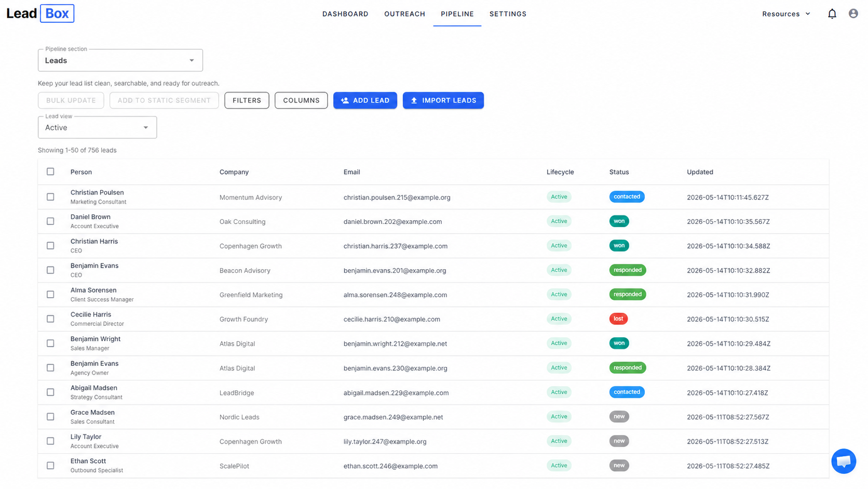Open the notifications bell
Image resolution: width=868 pixels, height=489 pixels.
point(832,14)
